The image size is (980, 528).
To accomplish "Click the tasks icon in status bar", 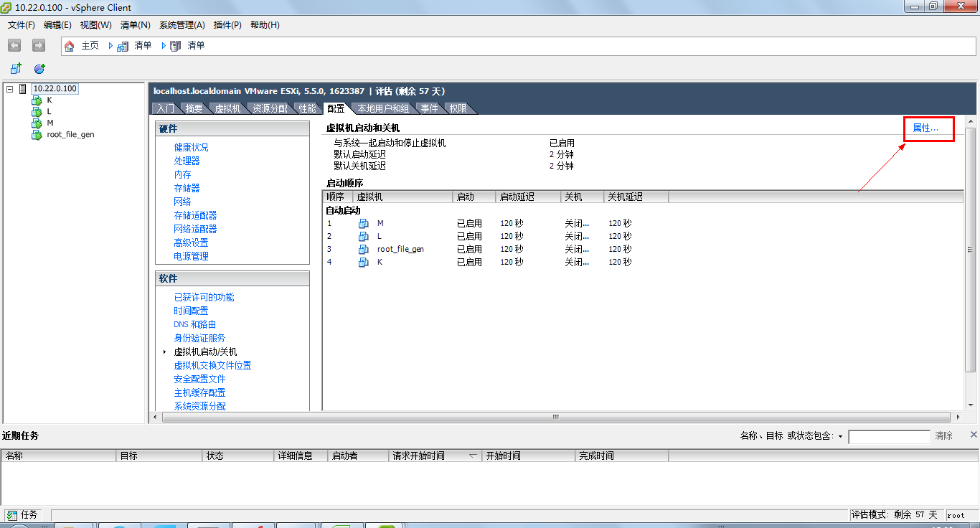I will (x=12, y=515).
